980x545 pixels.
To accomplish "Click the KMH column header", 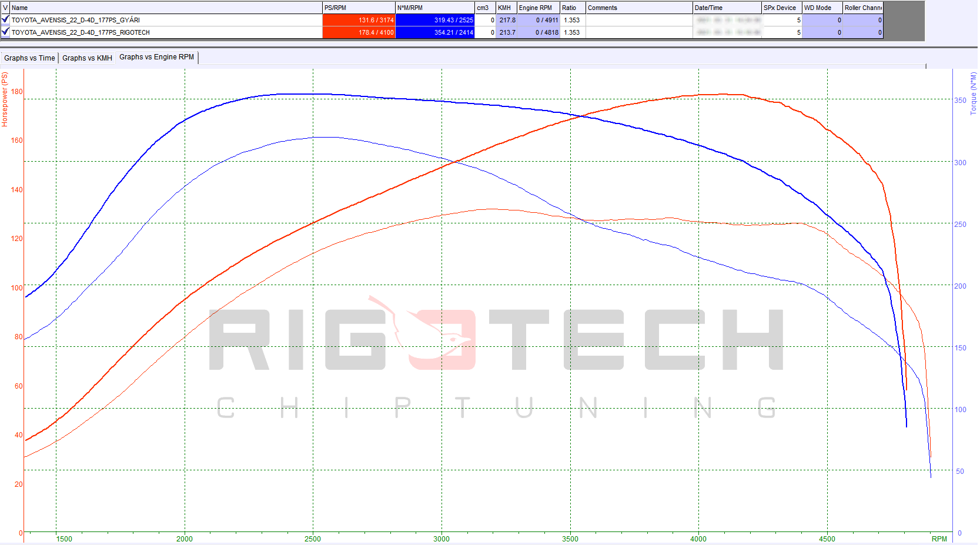I will point(507,8).
